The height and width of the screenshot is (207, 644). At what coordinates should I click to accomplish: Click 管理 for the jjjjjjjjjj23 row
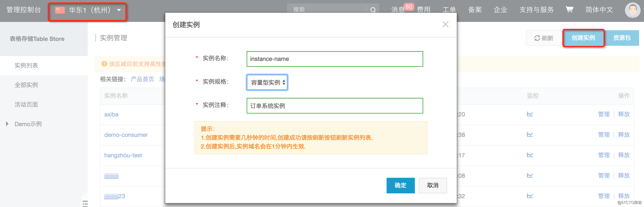(604, 196)
